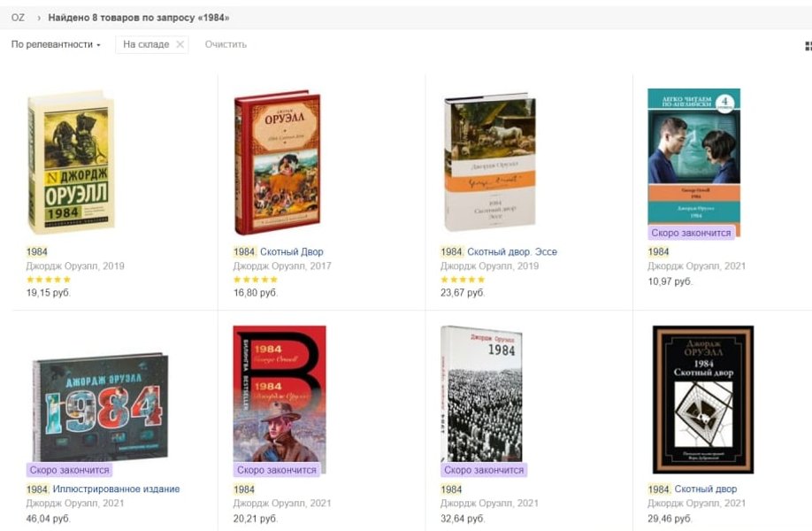Open the illustrated edition 1984 cover image
812x531 pixels.
(99, 405)
